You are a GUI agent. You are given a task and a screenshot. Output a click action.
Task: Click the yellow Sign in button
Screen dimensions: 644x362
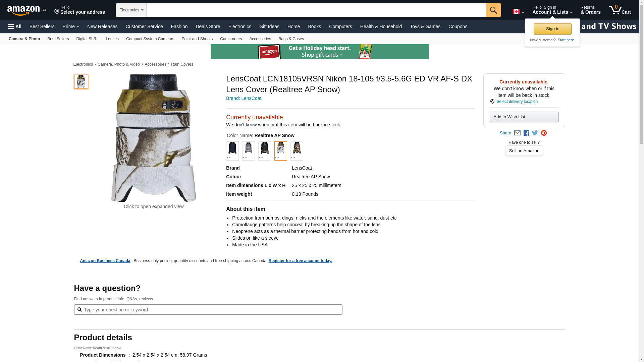(x=552, y=29)
